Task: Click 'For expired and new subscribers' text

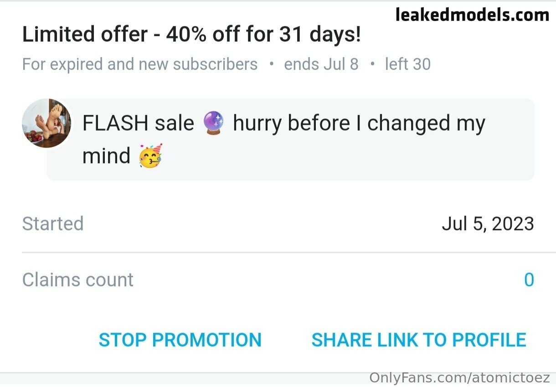Action: [x=140, y=64]
